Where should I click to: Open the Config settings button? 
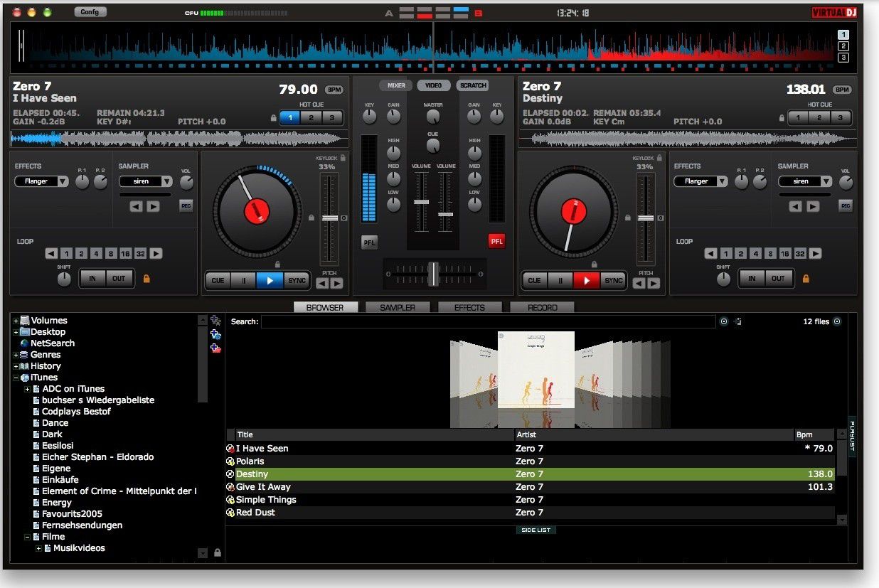[x=90, y=12]
